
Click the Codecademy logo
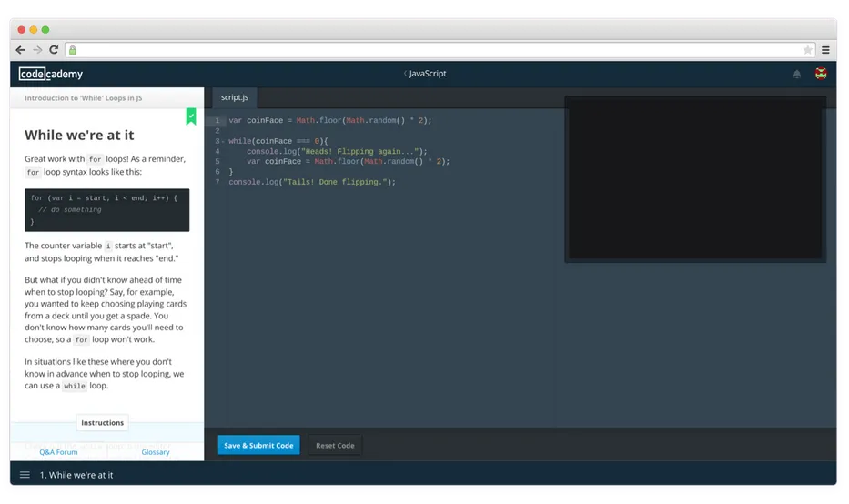[x=51, y=74]
